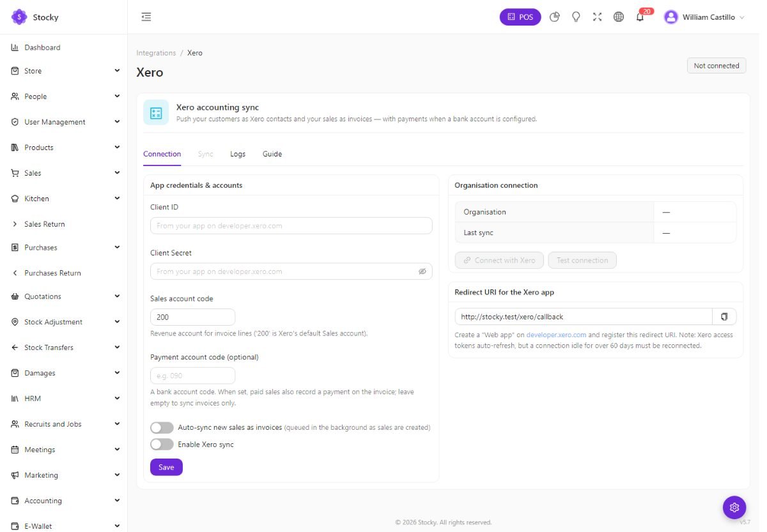Open the POS button

click(x=520, y=17)
